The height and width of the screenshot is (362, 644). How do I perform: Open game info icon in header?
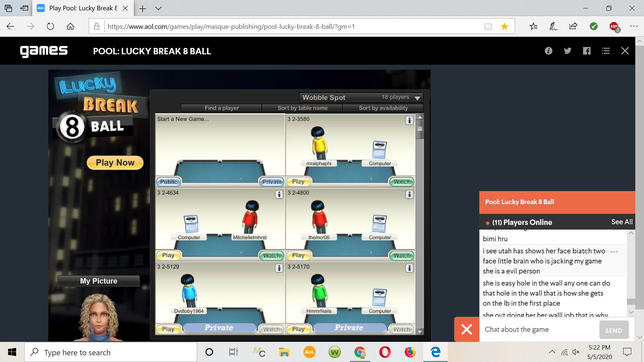click(x=548, y=51)
